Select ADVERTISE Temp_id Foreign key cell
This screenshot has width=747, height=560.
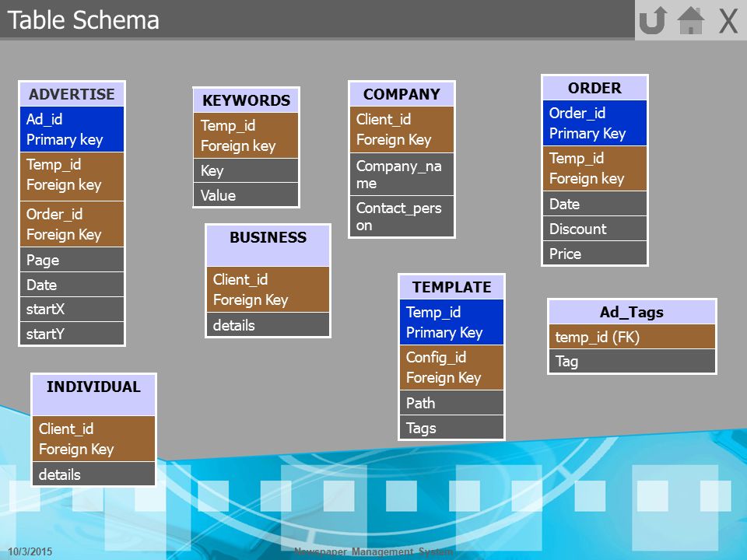(72, 177)
